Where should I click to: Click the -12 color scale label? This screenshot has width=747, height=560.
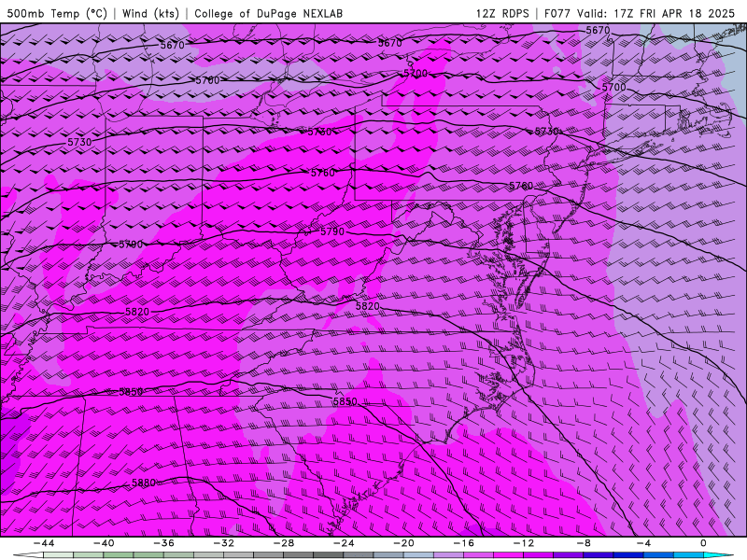tap(524, 543)
